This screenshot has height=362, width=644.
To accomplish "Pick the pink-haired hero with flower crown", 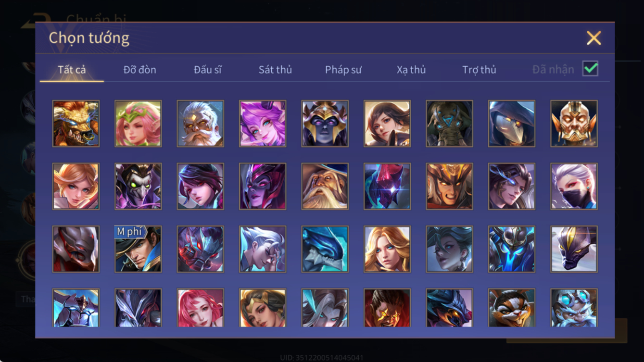I will click(138, 124).
